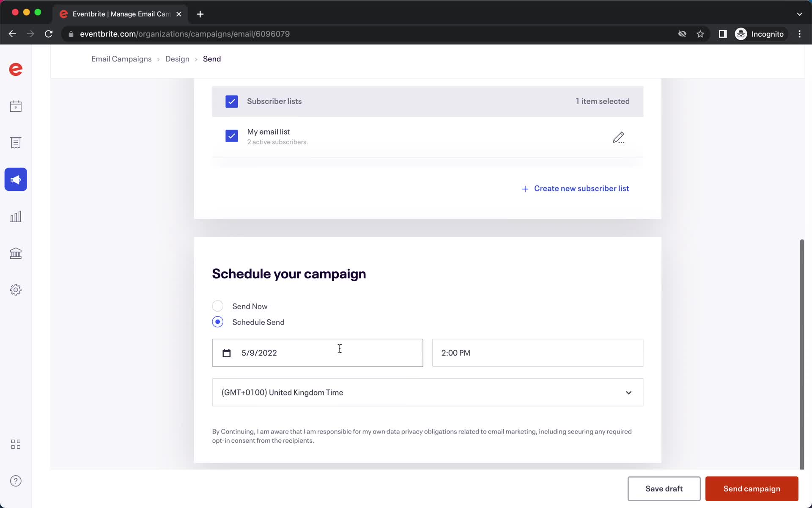Click the 5/9/2022 date field
The image size is (812, 508).
click(317, 353)
